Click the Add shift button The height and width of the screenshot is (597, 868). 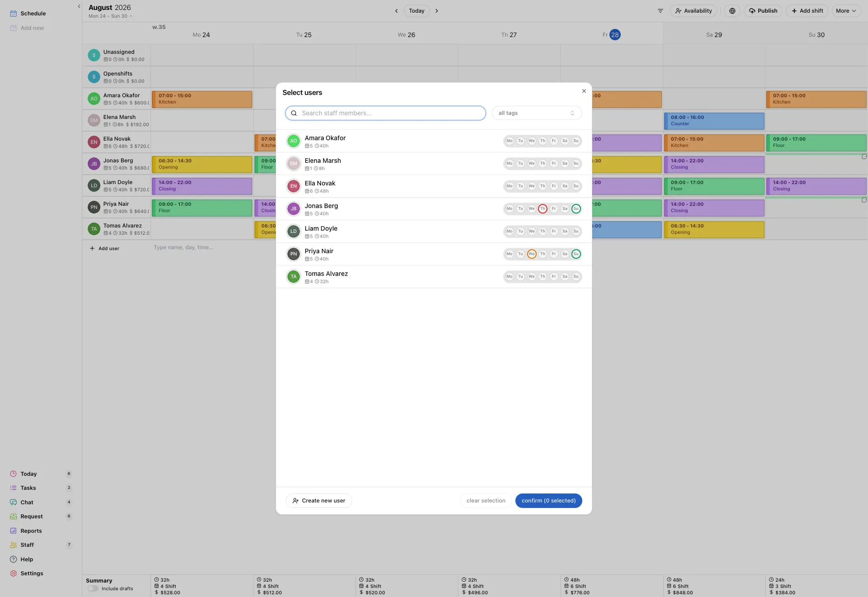(807, 11)
